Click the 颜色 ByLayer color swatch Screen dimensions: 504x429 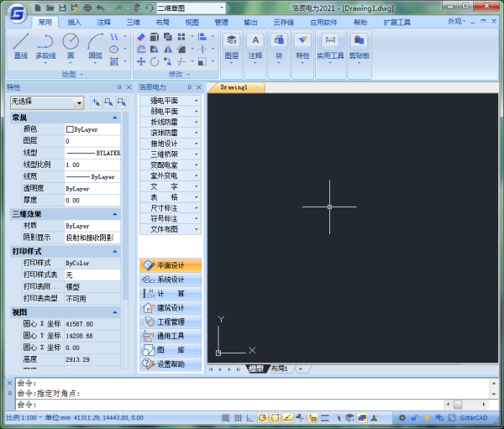(x=70, y=129)
